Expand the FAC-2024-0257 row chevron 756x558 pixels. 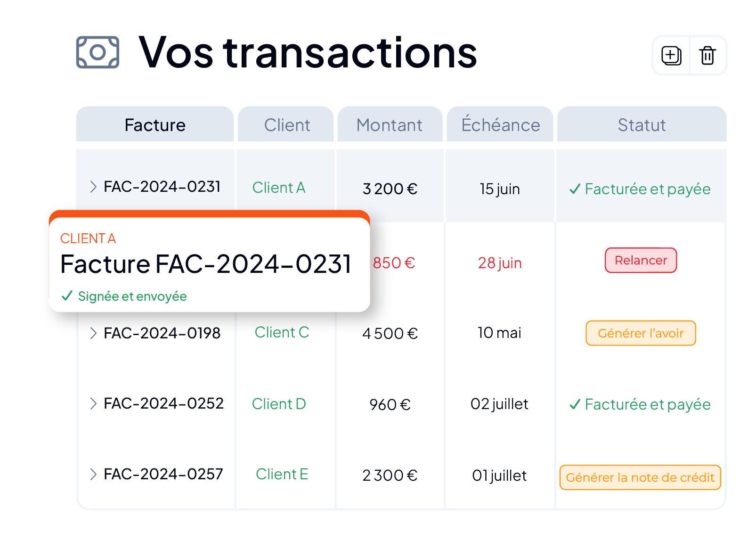93,474
